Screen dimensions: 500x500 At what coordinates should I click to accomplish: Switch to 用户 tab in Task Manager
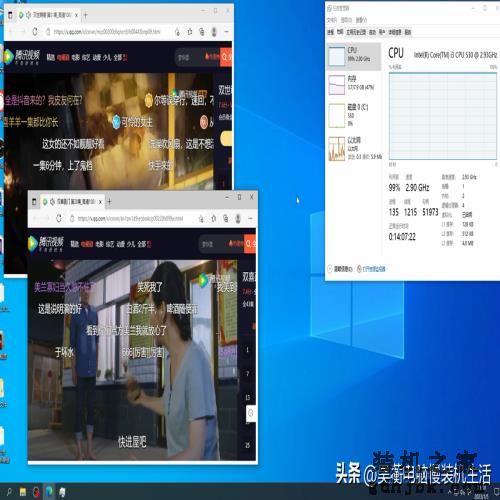click(382, 32)
